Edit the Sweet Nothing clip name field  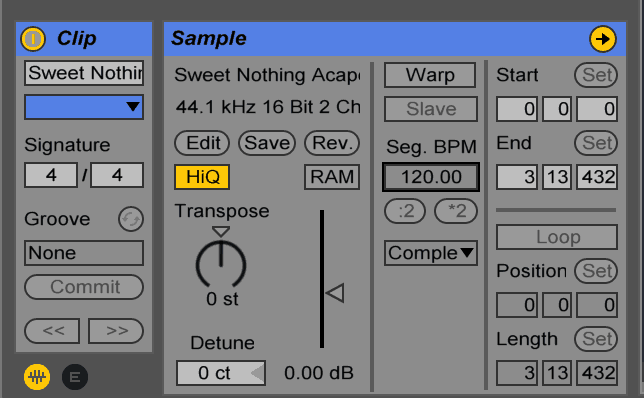click(84, 73)
